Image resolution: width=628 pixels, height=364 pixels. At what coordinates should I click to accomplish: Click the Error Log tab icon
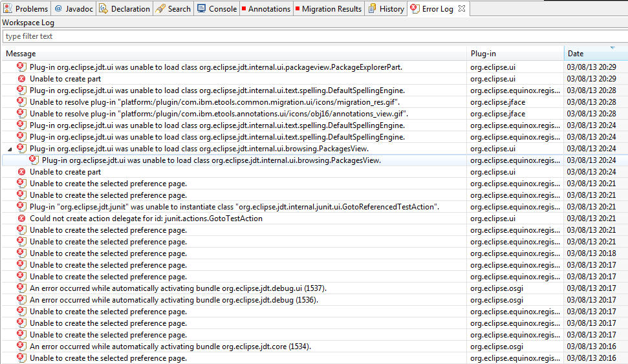[x=415, y=8]
